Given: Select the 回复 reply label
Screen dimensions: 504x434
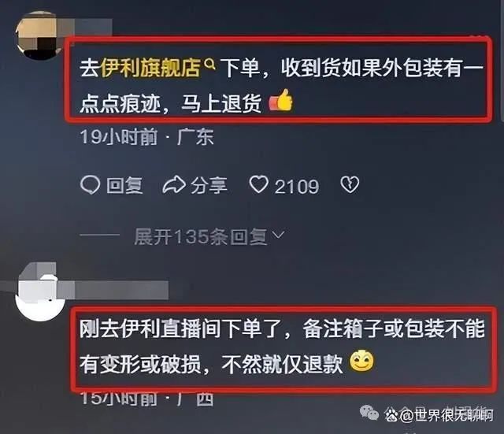Looking at the screenshot, I should [x=124, y=186].
